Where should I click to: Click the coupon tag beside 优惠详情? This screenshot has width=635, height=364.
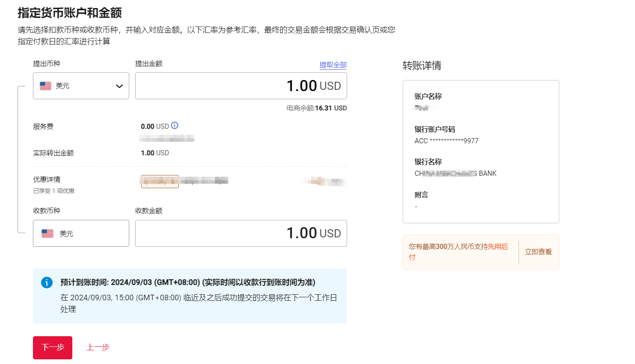click(160, 181)
